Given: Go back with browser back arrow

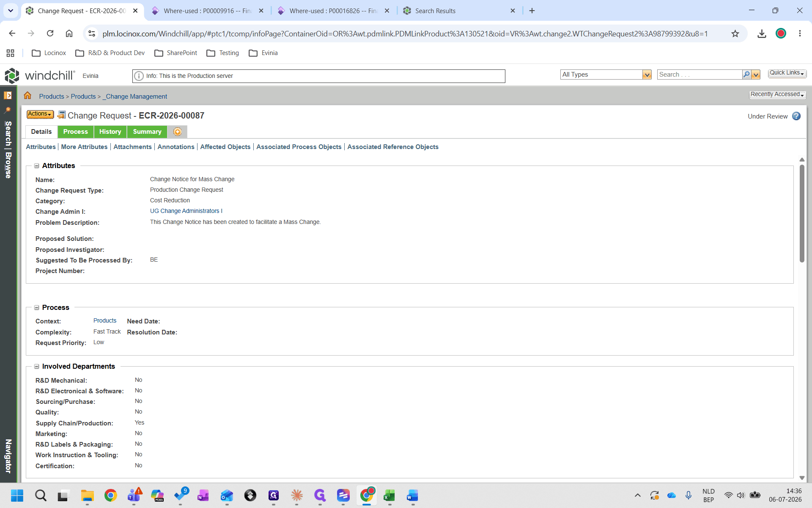Looking at the screenshot, I should [x=12, y=33].
